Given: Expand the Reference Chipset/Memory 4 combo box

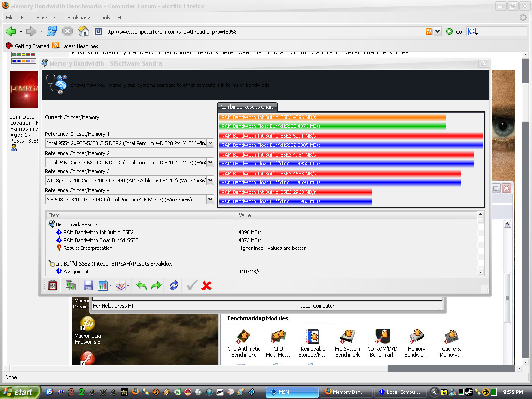Looking at the screenshot, I should point(211,199).
